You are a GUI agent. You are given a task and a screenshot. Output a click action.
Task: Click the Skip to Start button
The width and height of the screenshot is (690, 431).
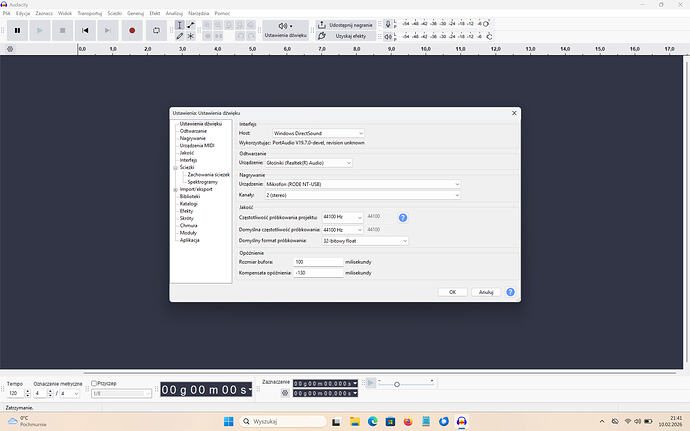point(86,30)
